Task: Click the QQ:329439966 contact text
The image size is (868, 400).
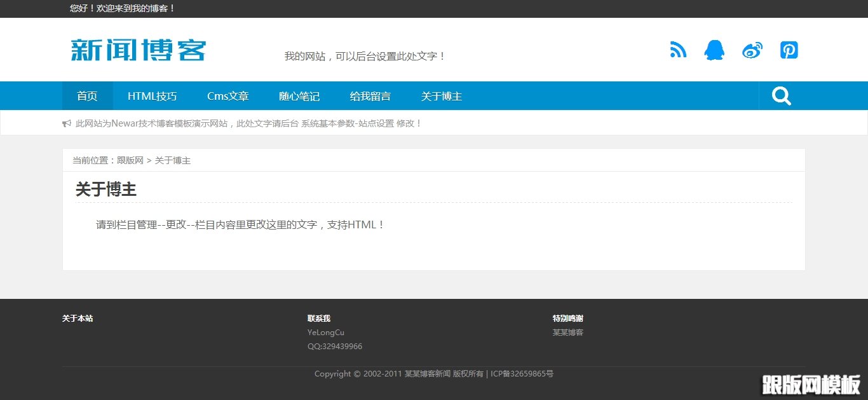Action: pyautogui.click(x=334, y=346)
